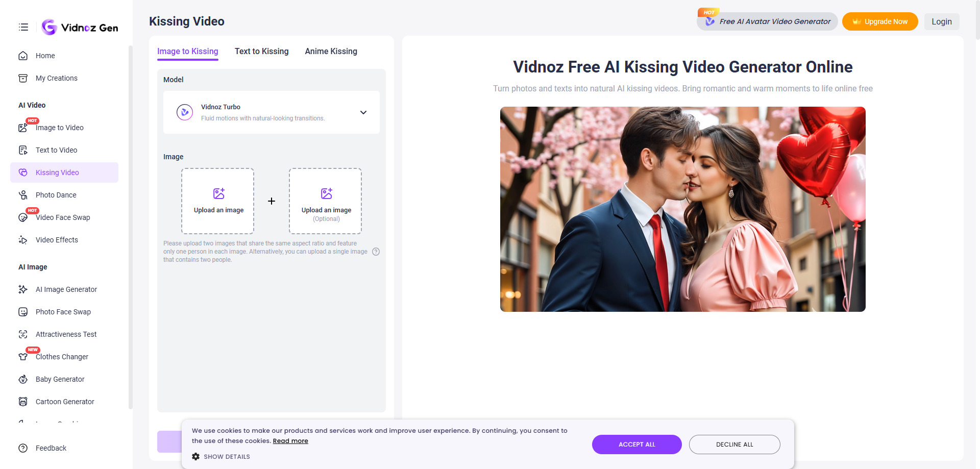
Task: Click the Photo Dance icon
Action: (x=23, y=195)
